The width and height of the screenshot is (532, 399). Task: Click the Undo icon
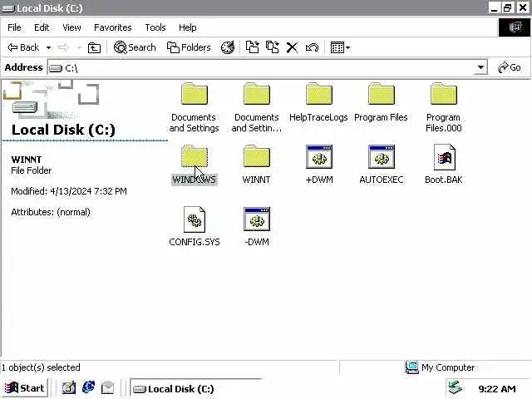[312, 47]
